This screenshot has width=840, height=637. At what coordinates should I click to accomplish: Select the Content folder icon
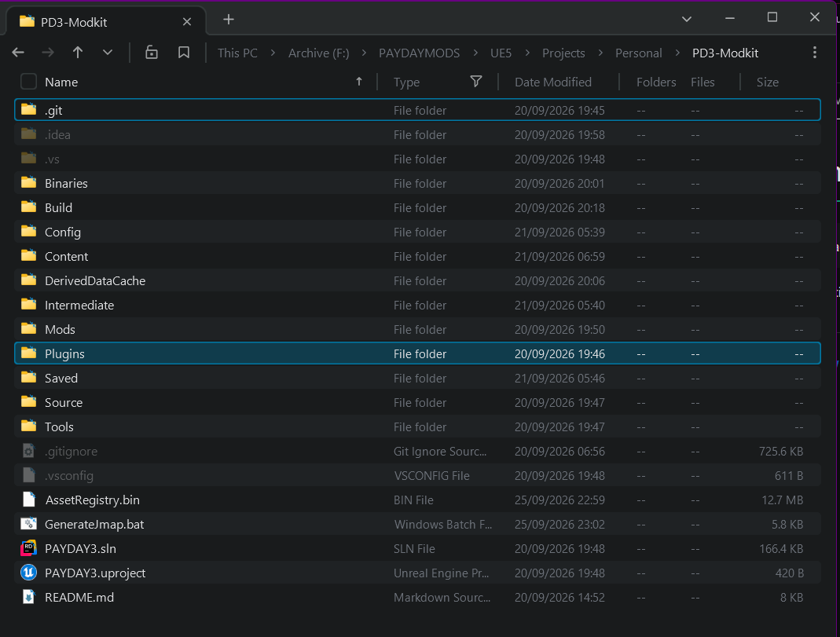coord(28,255)
